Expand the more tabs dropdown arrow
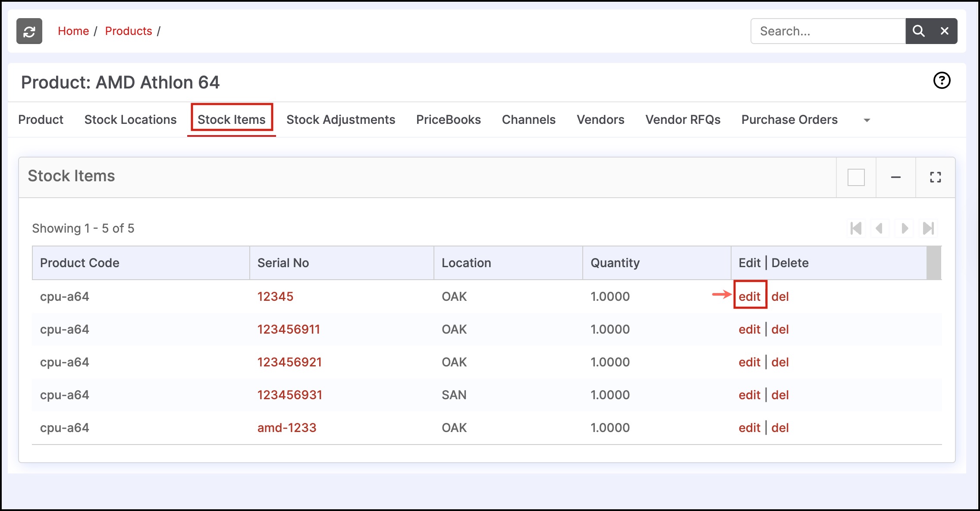Viewport: 980px width, 511px height. pyautogui.click(x=867, y=120)
